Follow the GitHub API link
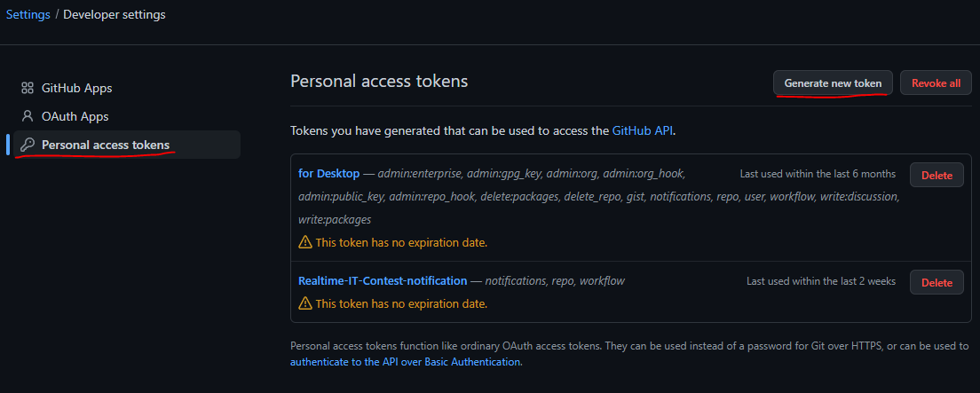Image resolution: width=980 pixels, height=393 pixels. pyautogui.click(x=643, y=131)
